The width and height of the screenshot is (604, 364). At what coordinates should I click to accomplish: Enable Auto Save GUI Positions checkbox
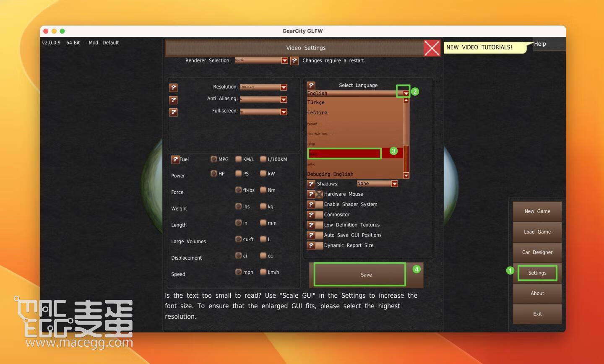[319, 235]
